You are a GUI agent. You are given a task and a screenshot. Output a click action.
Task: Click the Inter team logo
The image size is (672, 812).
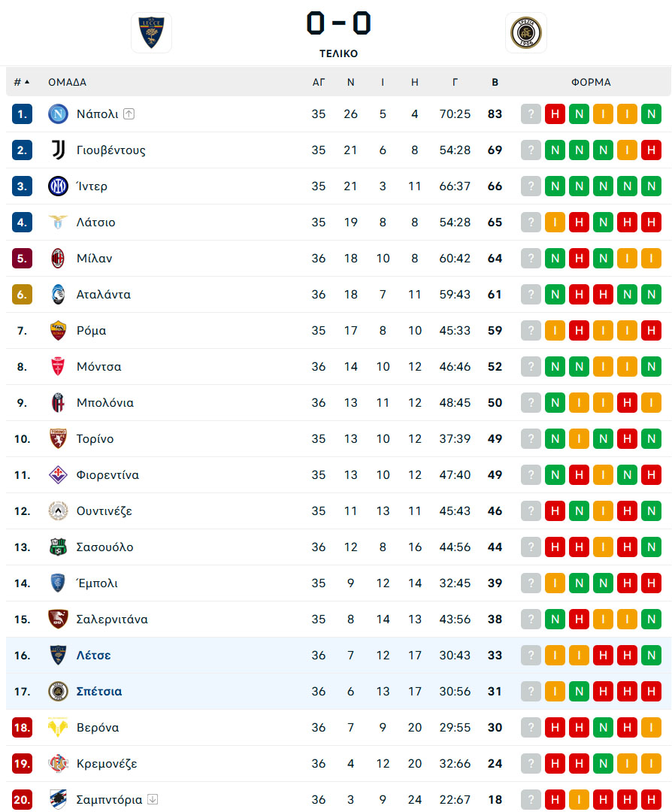coord(58,186)
